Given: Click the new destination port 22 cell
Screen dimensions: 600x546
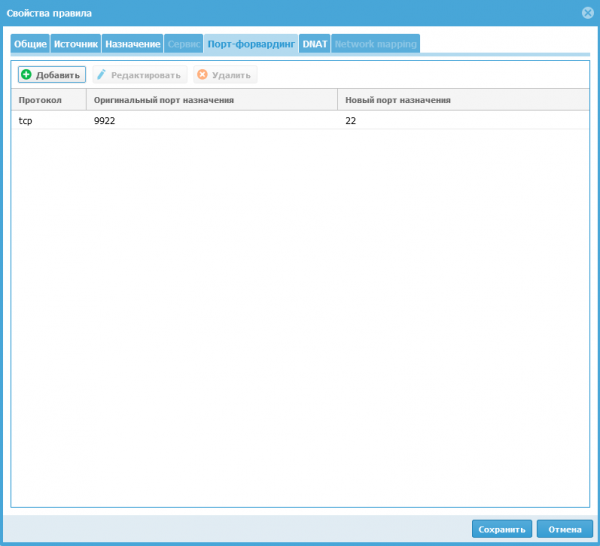Looking at the screenshot, I should point(351,120).
